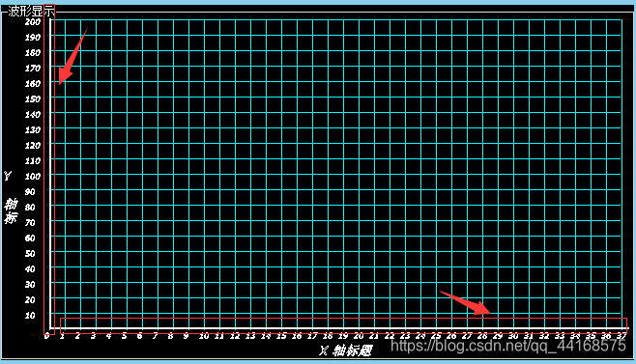636x364 pixels.
Task: Click X-axis tick label 17
Action: coord(312,336)
